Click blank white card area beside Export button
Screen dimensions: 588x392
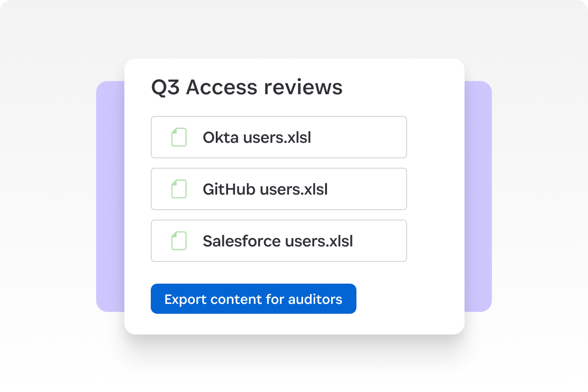pyautogui.click(x=409, y=299)
